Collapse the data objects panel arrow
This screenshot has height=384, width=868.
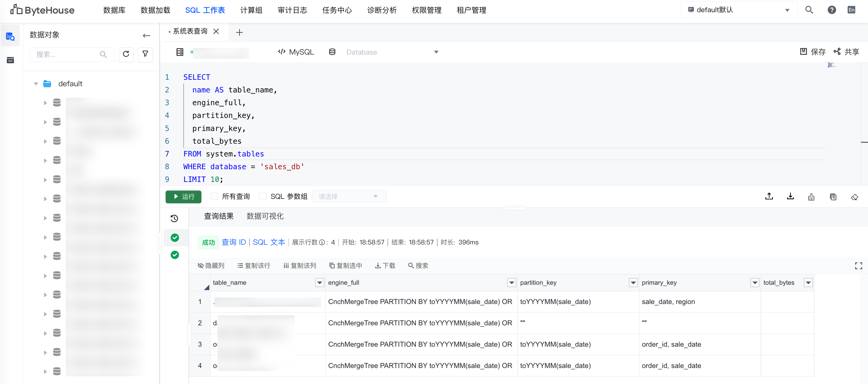pos(146,35)
